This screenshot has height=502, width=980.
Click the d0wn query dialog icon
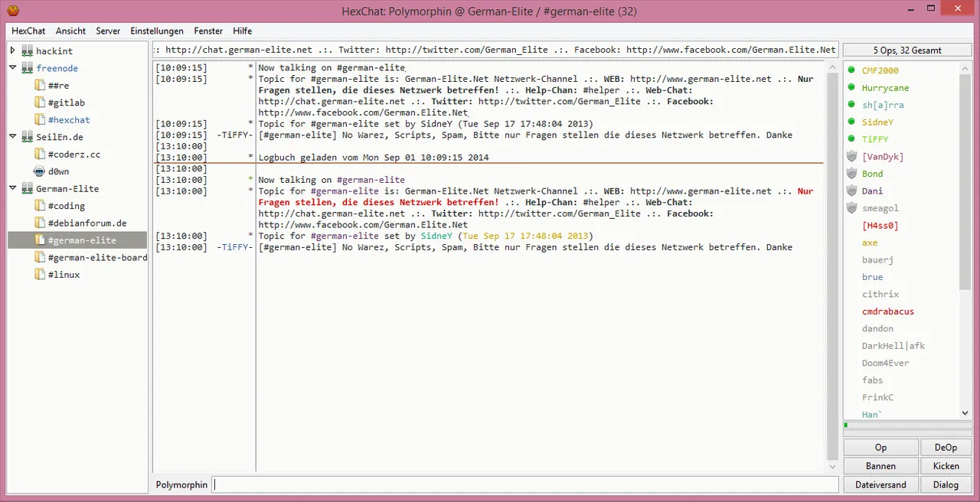40,171
